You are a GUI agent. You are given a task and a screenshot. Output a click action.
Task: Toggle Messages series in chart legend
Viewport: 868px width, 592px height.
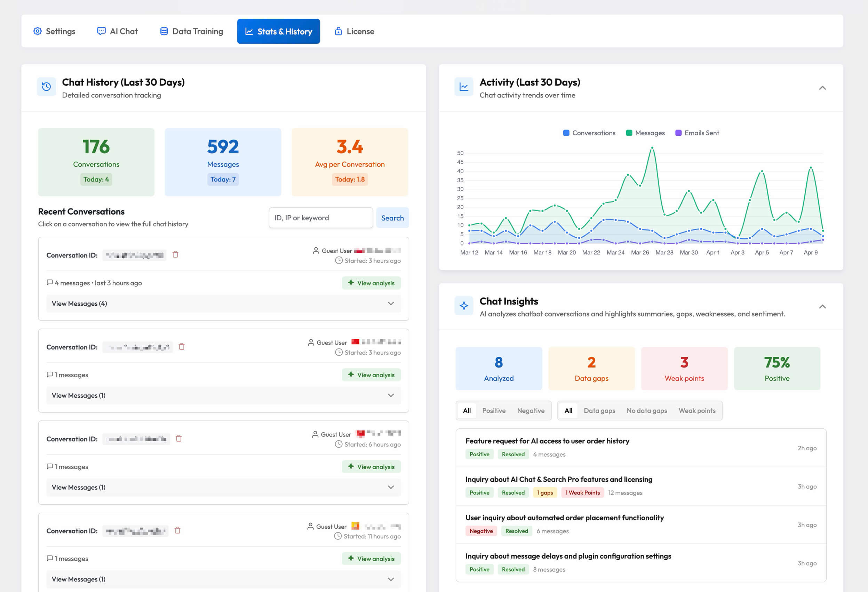click(x=645, y=133)
